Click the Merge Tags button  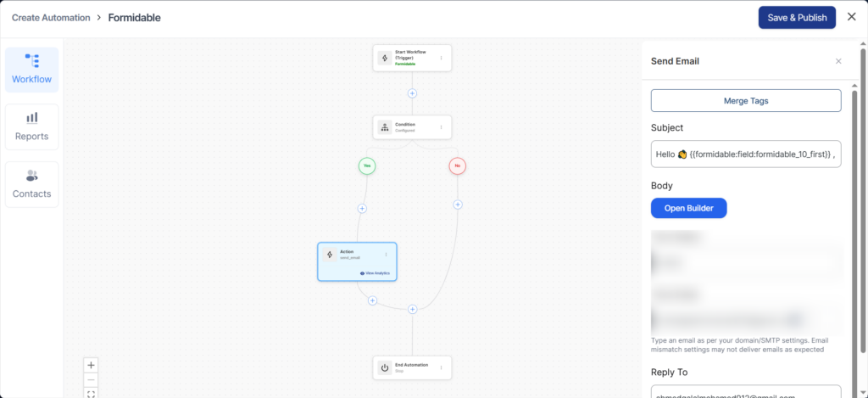coord(745,101)
